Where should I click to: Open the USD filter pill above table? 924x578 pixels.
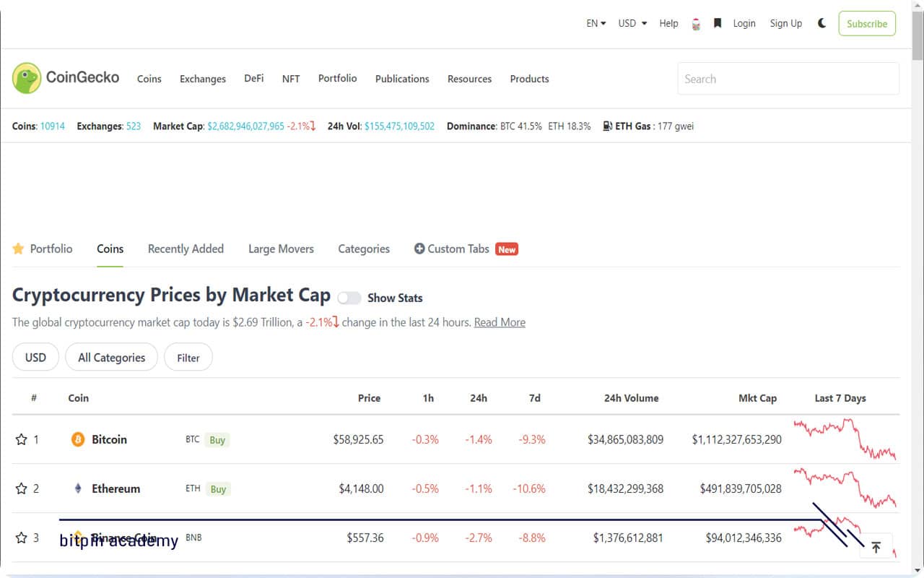click(x=35, y=357)
